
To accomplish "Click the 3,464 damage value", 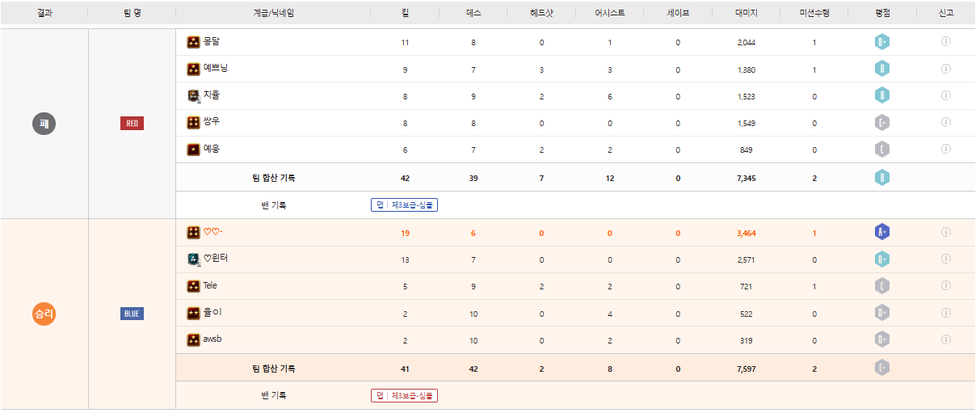I will pyautogui.click(x=746, y=233).
